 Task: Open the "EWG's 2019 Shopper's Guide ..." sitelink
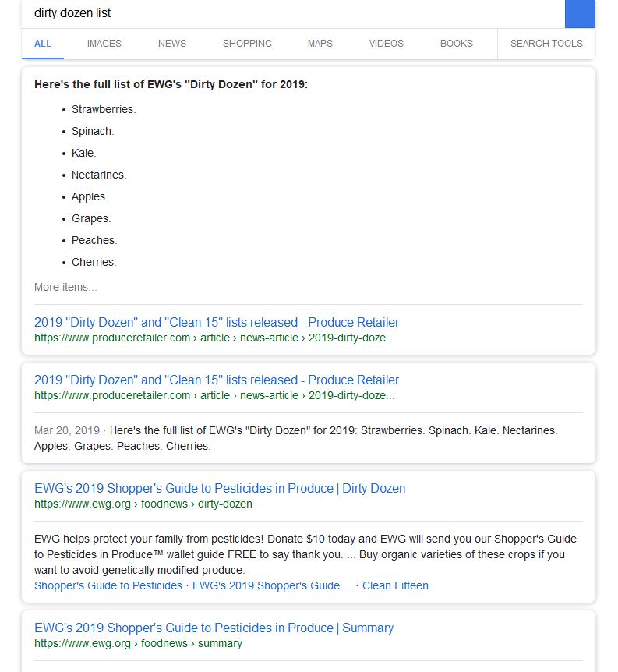[272, 586]
